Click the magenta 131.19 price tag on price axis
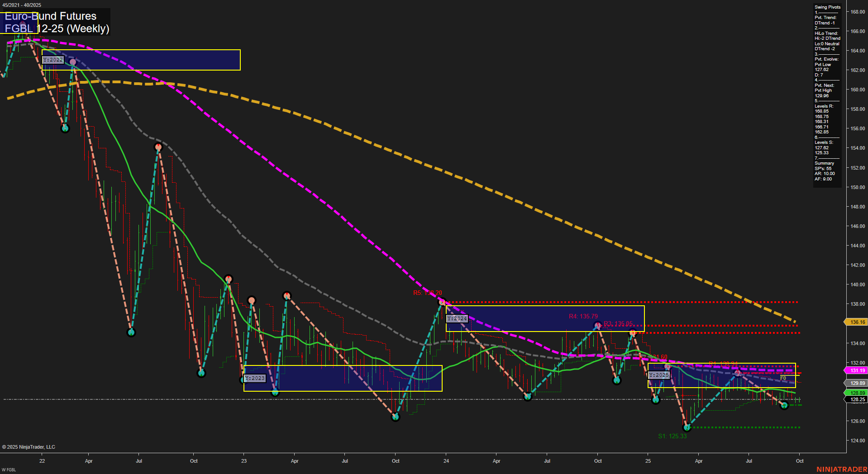 coord(856,370)
